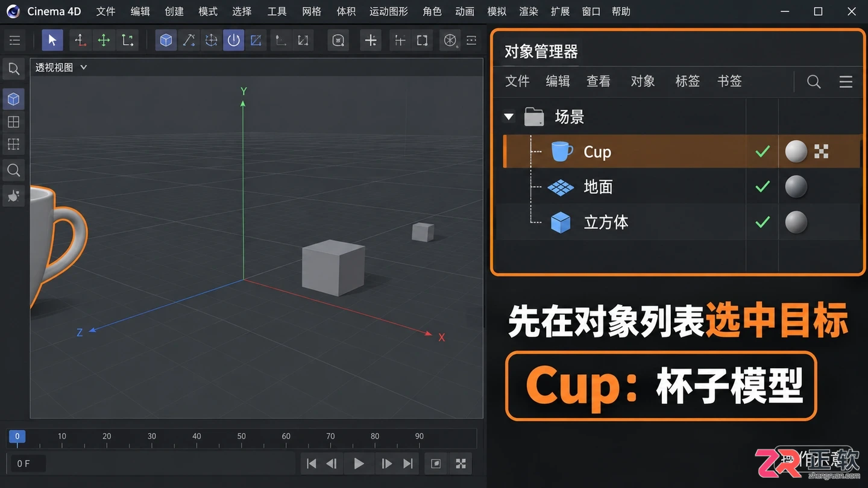Open the 创建 menu

click(174, 11)
